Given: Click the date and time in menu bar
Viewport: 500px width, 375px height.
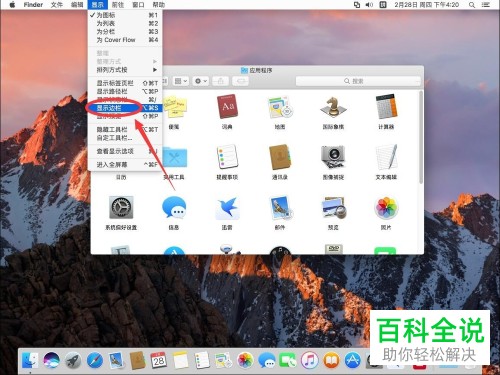Looking at the screenshot, I should tap(426, 5).
